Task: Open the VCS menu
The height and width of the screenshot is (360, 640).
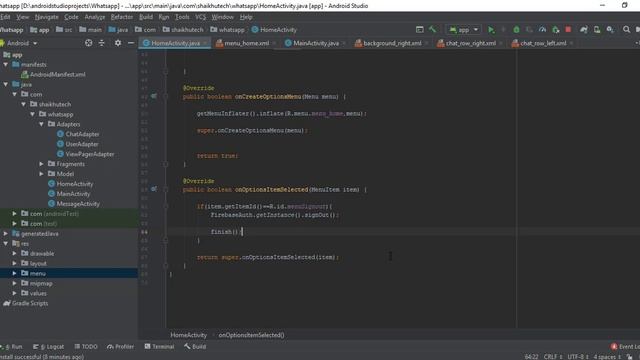Action: (x=200, y=17)
